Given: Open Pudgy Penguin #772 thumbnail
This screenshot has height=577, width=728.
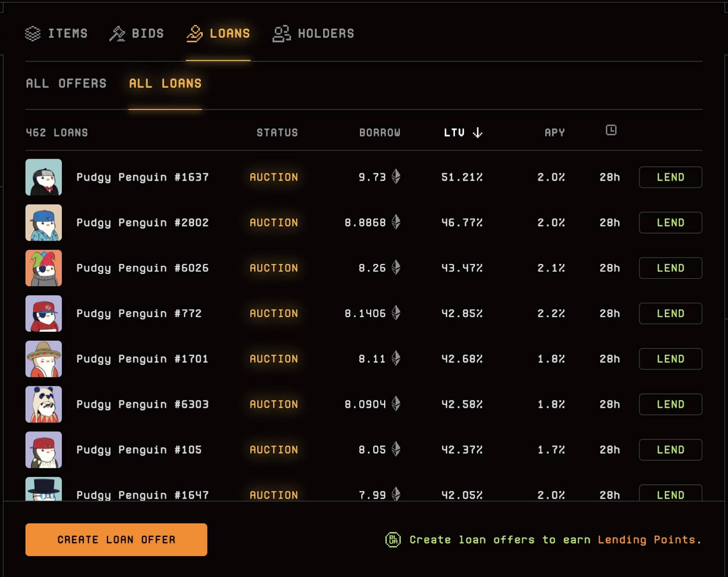Looking at the screenshot, I should tap(44, 314).
